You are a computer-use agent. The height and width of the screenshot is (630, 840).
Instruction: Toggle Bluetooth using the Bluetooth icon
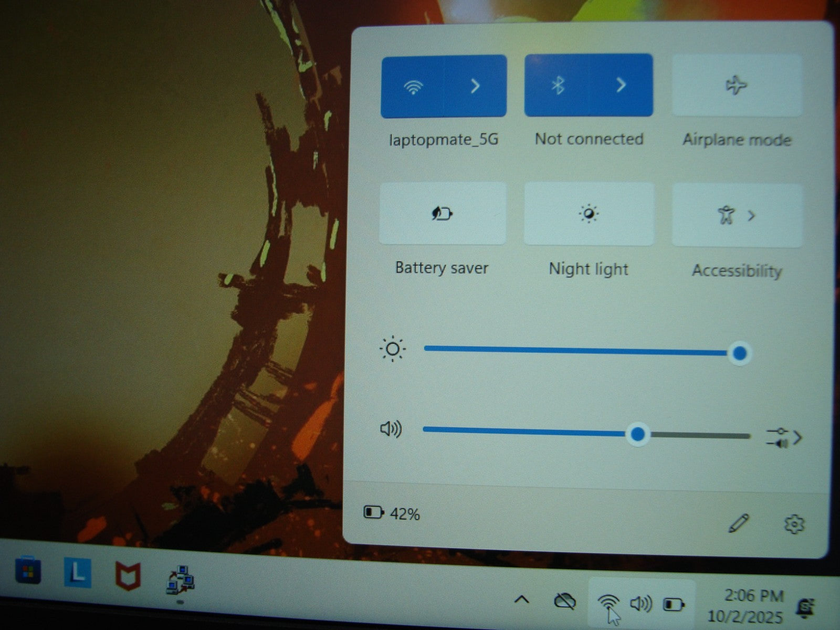(x=558, y=85)
